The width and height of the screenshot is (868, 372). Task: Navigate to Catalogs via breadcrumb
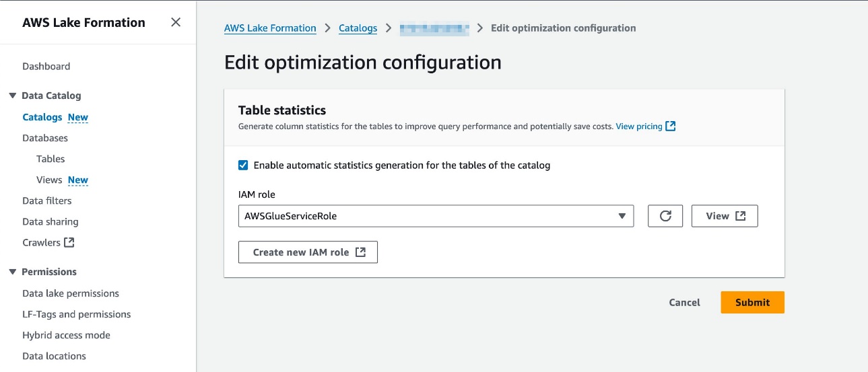[x=358, y=28]
